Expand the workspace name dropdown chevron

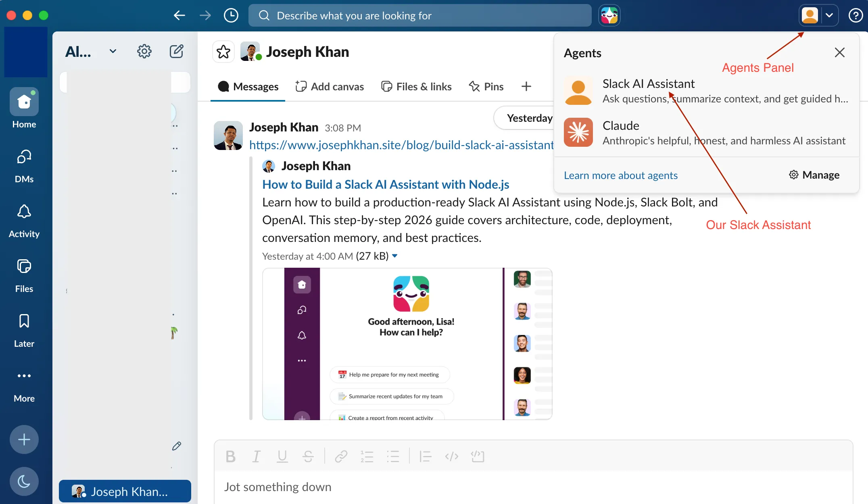click(x=113, y=52)
